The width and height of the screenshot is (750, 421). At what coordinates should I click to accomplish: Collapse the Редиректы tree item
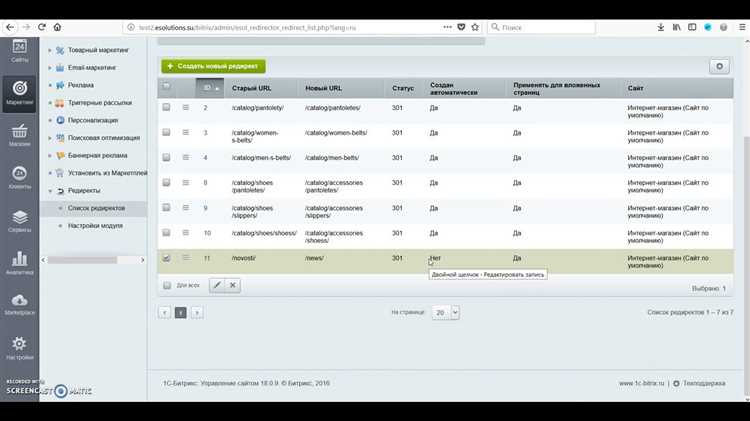(x=50, y=191)
